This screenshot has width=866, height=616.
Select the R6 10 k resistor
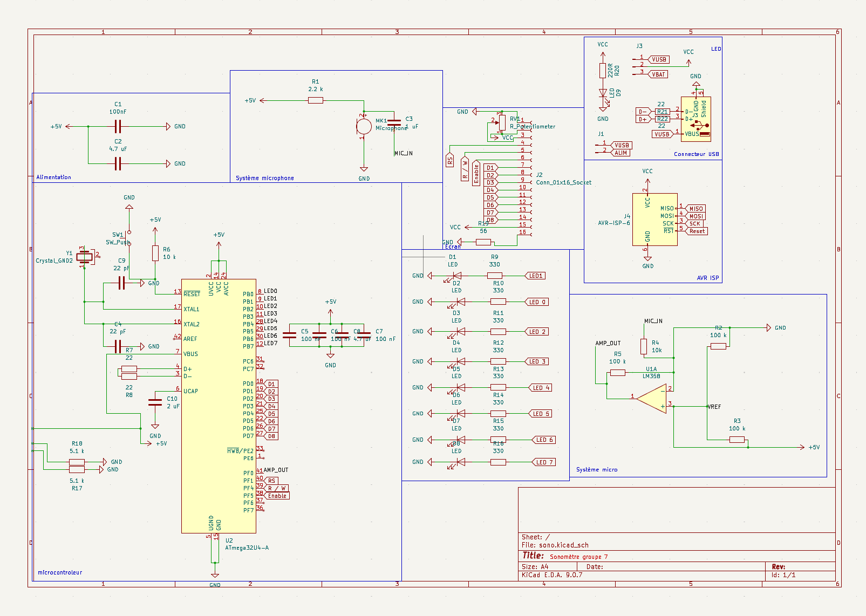pos(155,254)
